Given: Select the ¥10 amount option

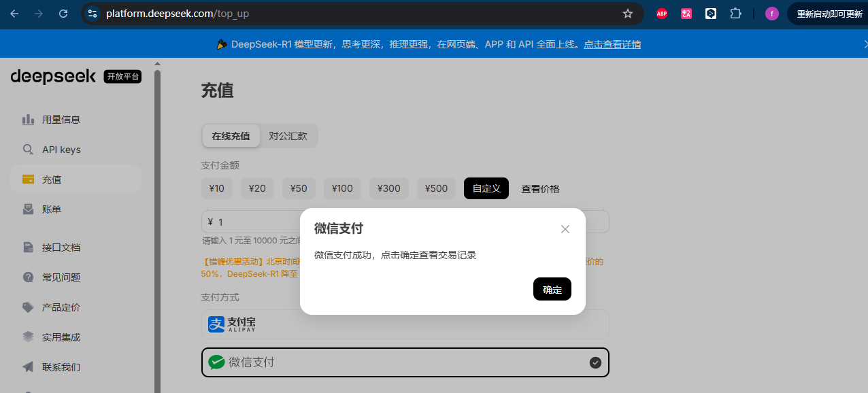Looking at the screenshot, I should coord(217,188).
